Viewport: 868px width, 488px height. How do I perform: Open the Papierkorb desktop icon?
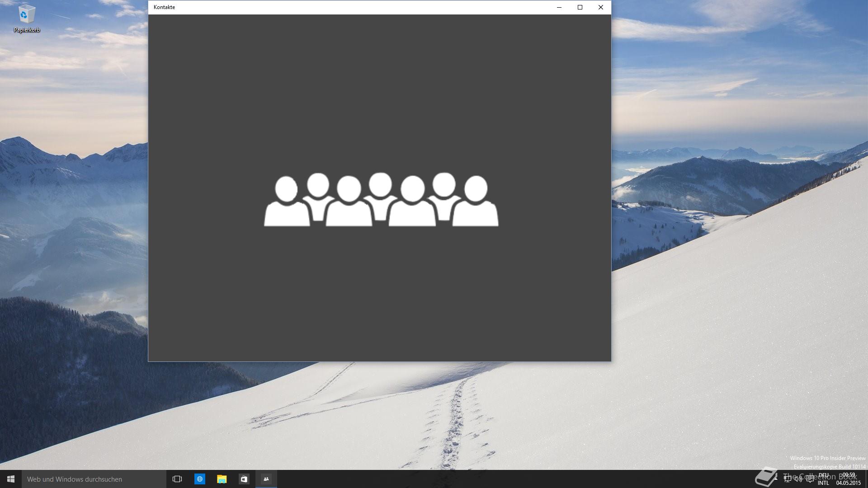point(27,19)
